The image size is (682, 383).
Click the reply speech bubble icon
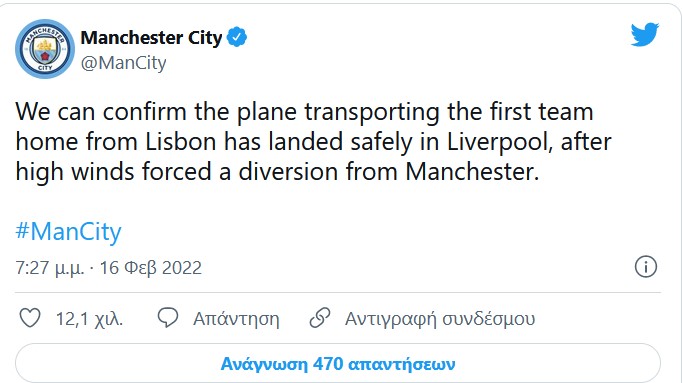[168, 318]
